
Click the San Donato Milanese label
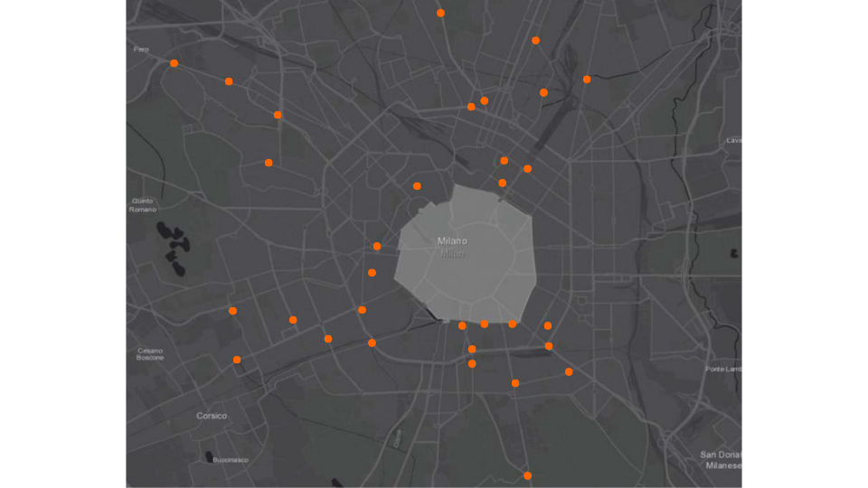pyautogui.click(x=721, y=460)
